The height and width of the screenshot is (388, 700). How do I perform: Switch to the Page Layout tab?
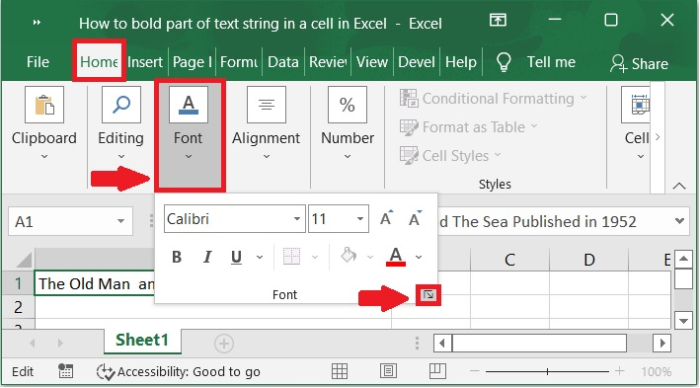pyautogui.click(x=192, y=62)
